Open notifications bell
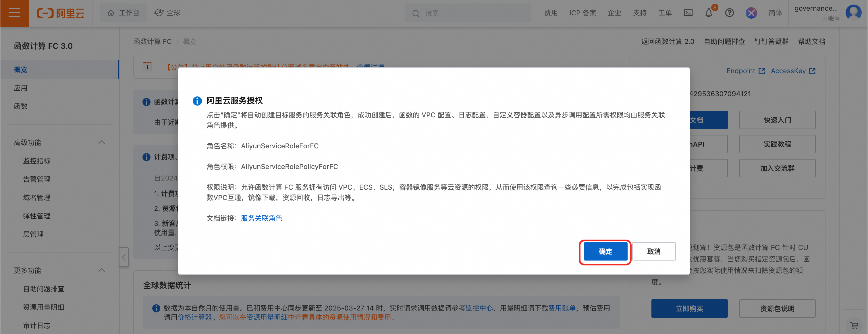 click(x=709, y=13)
